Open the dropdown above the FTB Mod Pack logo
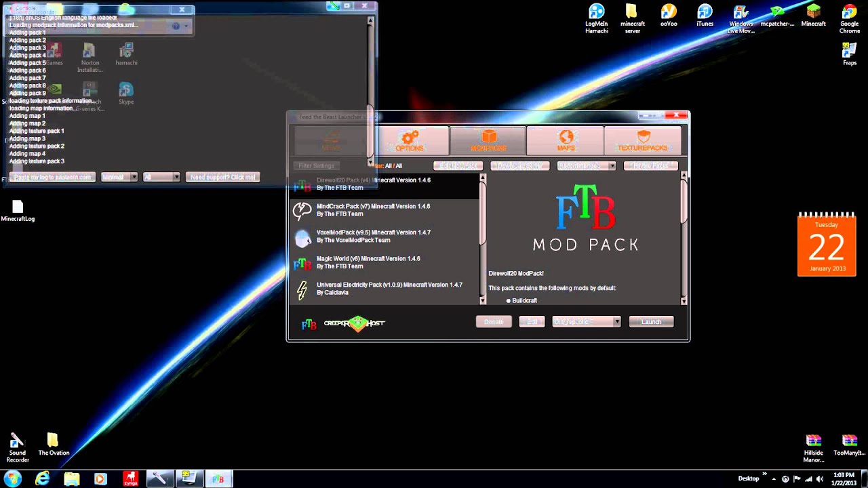Screen dimensions: 868x488 pyautogui.click(x=587, y=165)
